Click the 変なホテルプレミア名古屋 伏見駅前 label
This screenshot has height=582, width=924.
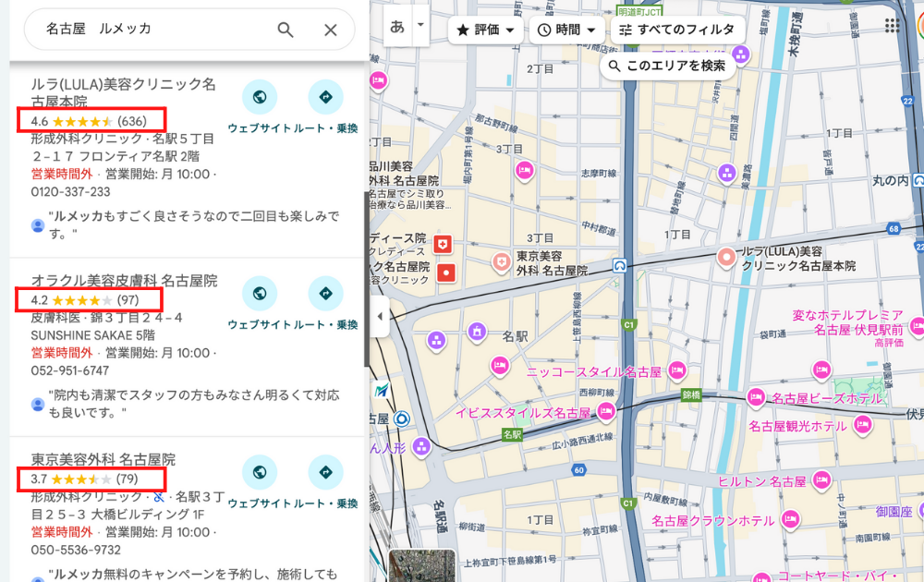click(847, 322)
